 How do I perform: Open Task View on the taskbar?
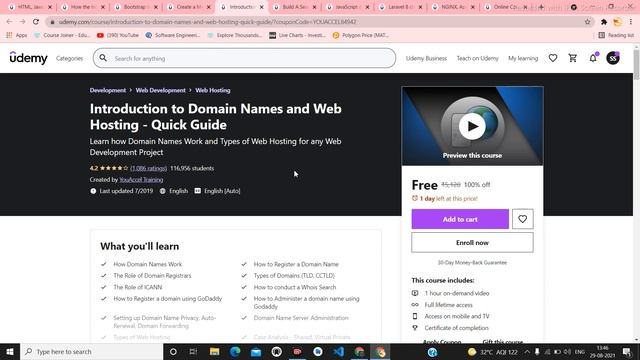point(193,351)
